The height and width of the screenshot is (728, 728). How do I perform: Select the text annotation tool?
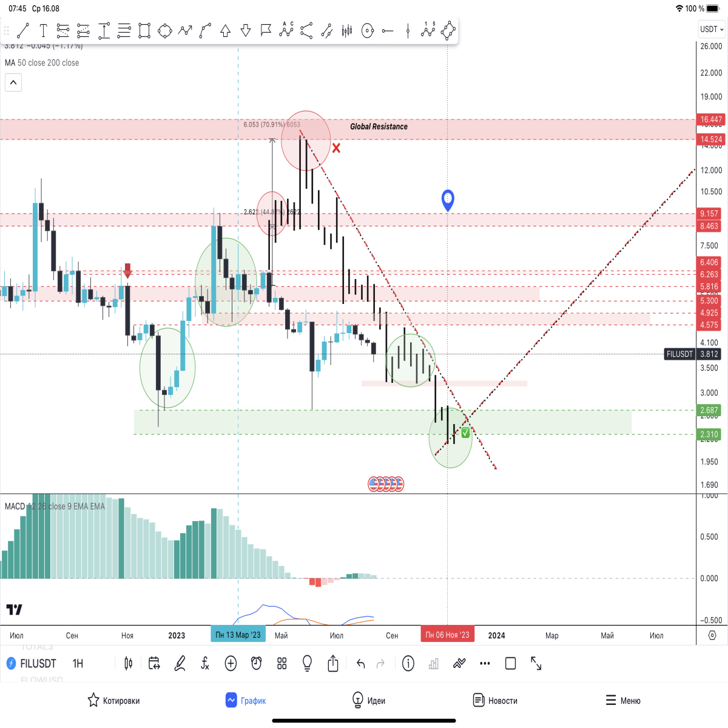click(x=43, y=30)
